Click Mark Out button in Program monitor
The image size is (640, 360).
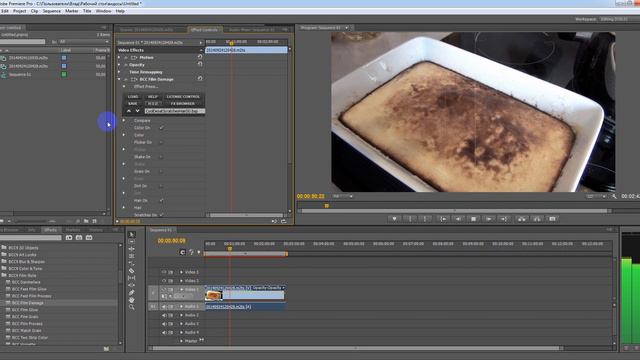[425, 219]
